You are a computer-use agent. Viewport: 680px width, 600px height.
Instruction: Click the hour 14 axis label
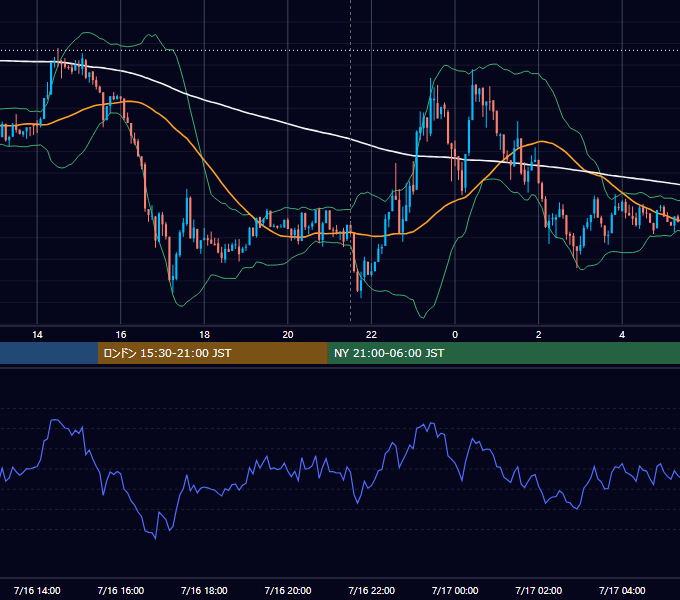(x=37, y=335)
